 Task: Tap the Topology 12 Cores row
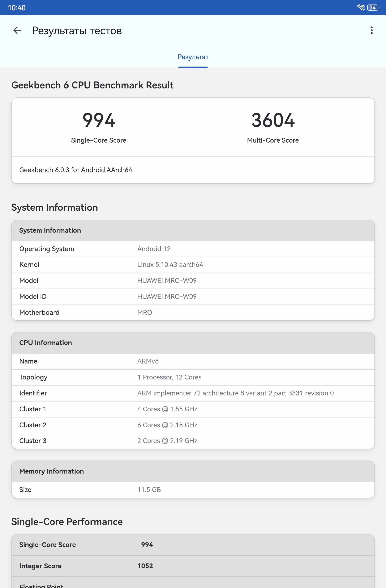[193, 377]
